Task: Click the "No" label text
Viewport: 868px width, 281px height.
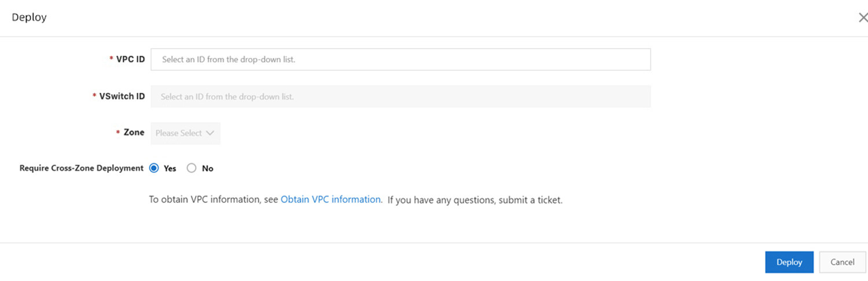Action: tap(208, 169)
